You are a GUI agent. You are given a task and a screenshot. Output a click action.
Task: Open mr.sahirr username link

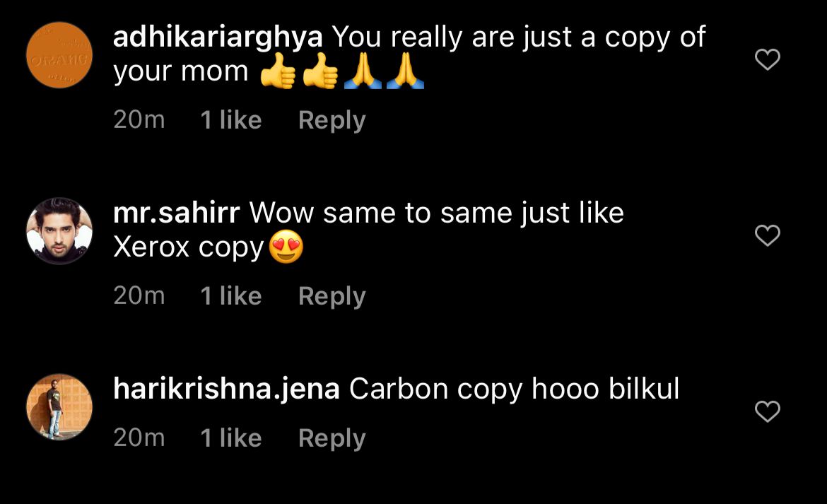(x=177, y=213)
